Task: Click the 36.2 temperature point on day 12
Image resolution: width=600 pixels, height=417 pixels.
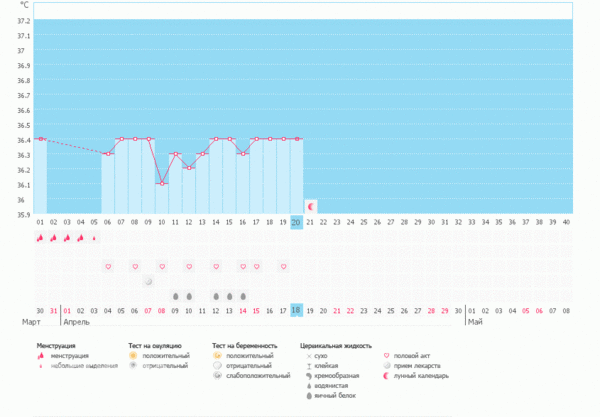Action: [x=188, y=168]
